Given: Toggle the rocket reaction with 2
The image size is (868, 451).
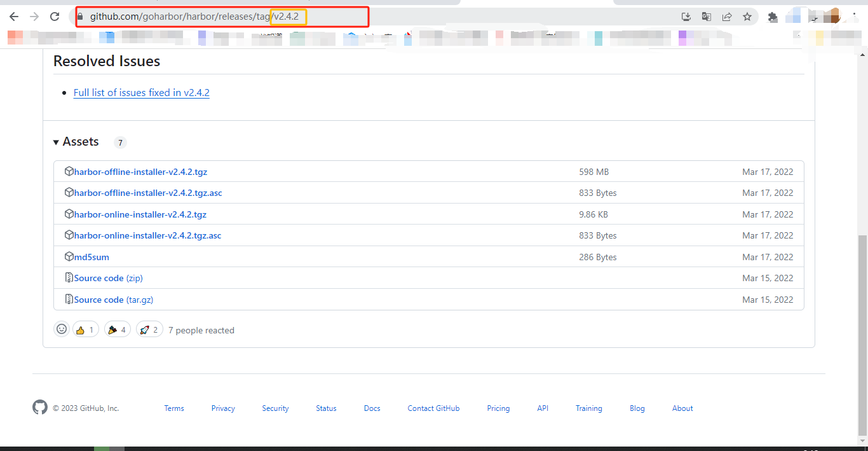Looking at the screenshot, I should click(149, 330).
